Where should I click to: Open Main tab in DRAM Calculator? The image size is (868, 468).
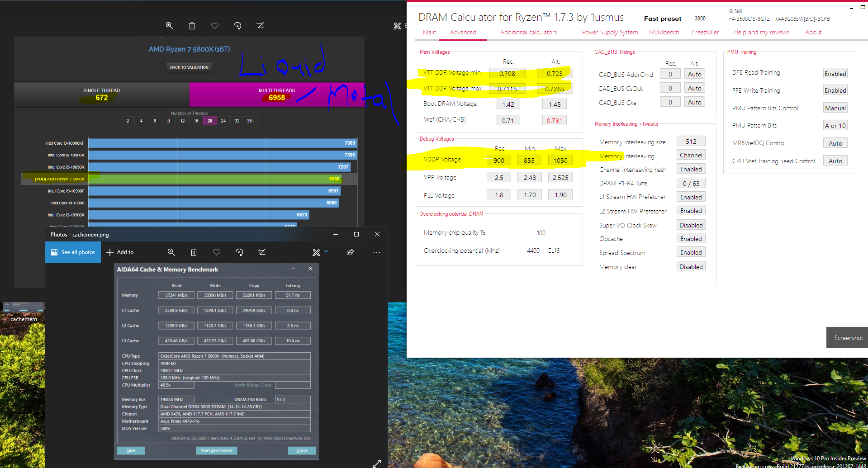(429, 32)
